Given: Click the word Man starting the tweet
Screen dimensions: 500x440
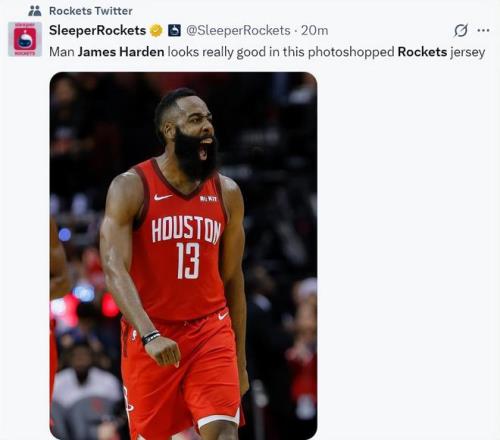Looking at the screenshot, I should (x=62, y=52).
